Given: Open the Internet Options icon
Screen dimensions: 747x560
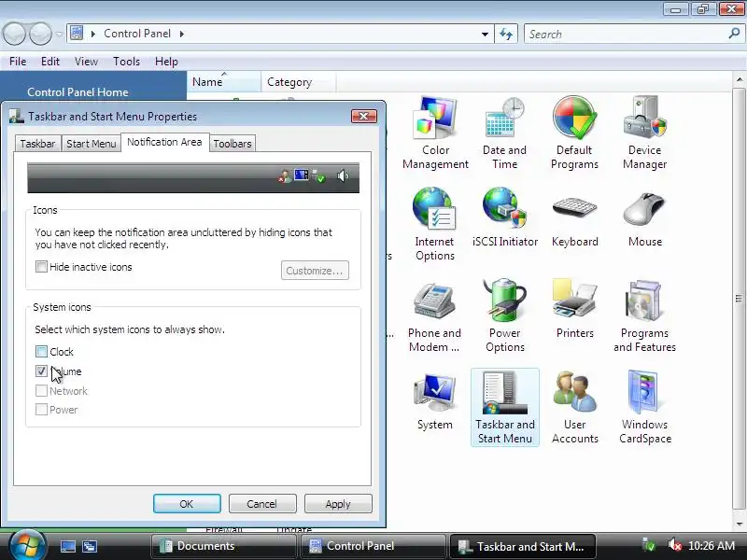Looking at the screenshot, I should coord(434,224).
